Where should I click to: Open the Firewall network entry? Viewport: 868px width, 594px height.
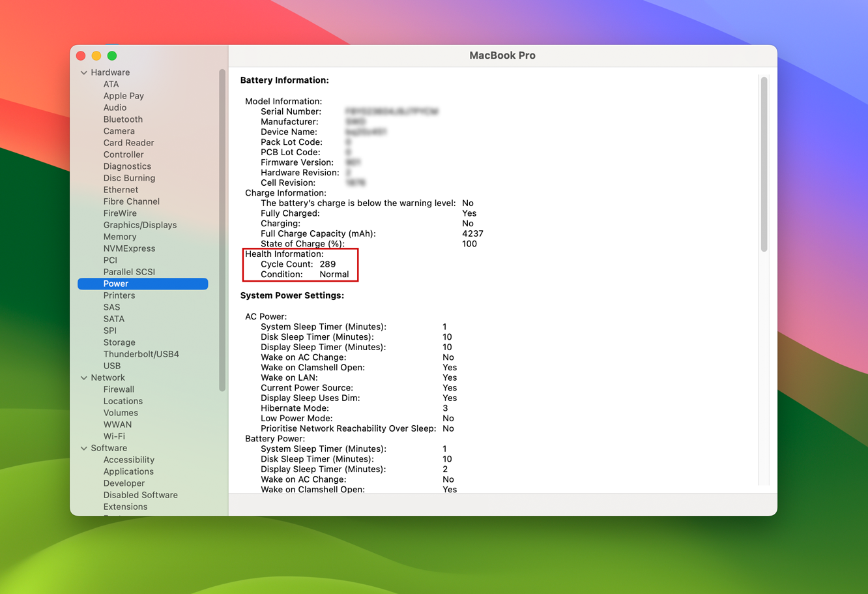(119, 389)
